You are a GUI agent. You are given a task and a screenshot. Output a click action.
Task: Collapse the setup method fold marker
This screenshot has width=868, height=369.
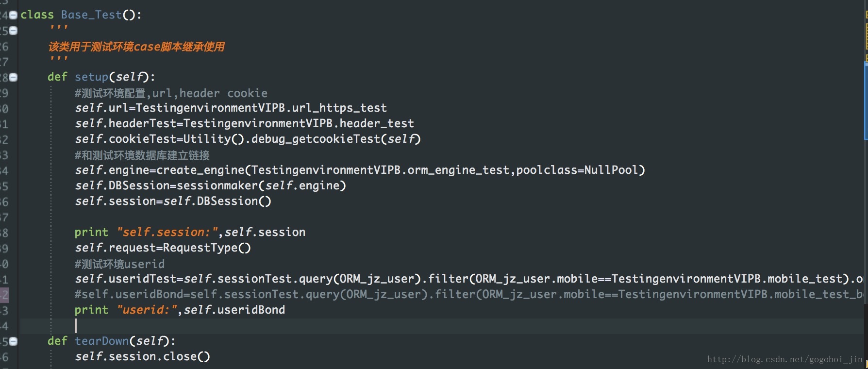pos(13,77)
